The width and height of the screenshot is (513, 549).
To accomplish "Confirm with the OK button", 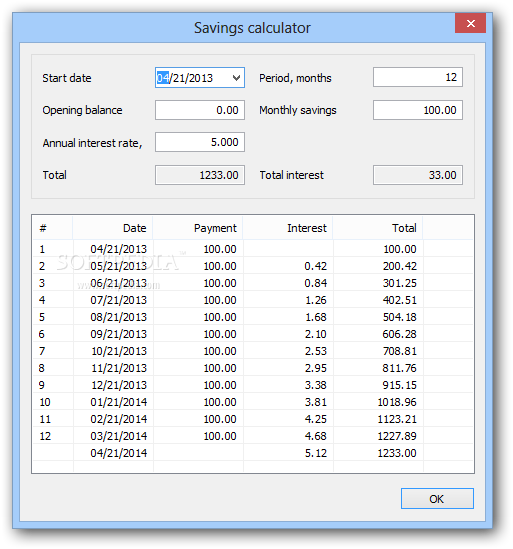I will (437, 499).
